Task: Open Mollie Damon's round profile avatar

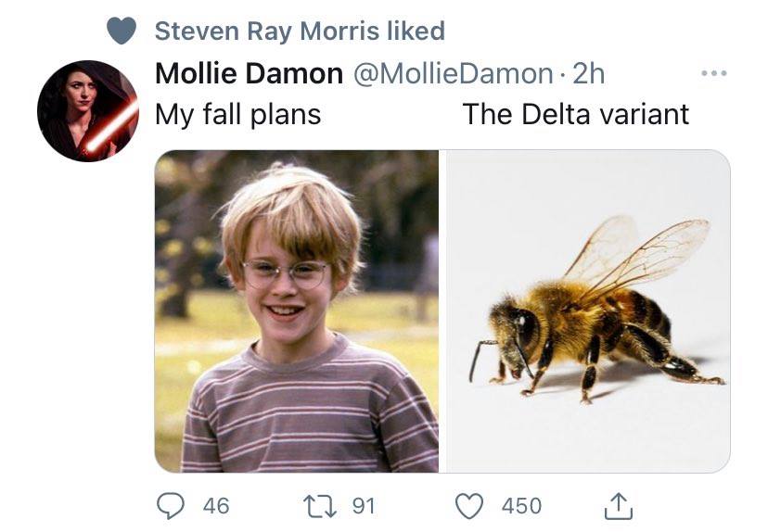Action: tap(88, 111)
